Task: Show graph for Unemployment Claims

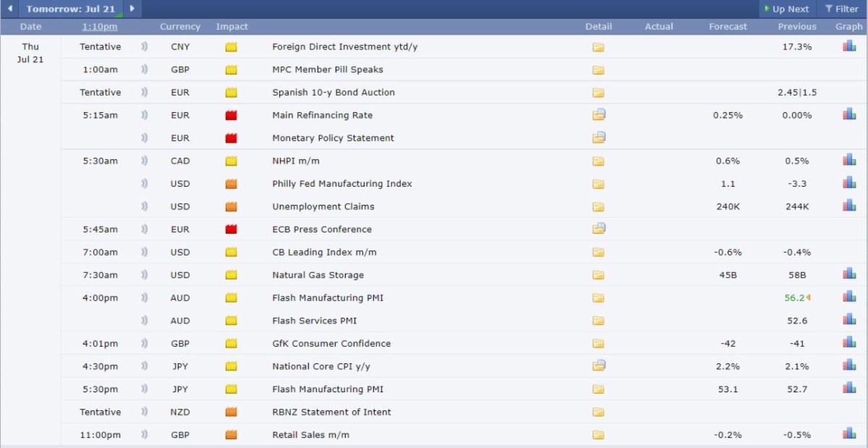Action: pos(849,206)
